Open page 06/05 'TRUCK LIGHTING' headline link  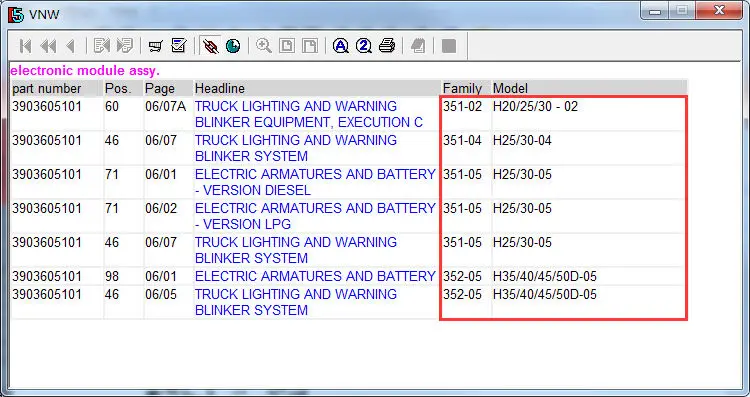tap(296, 302)
